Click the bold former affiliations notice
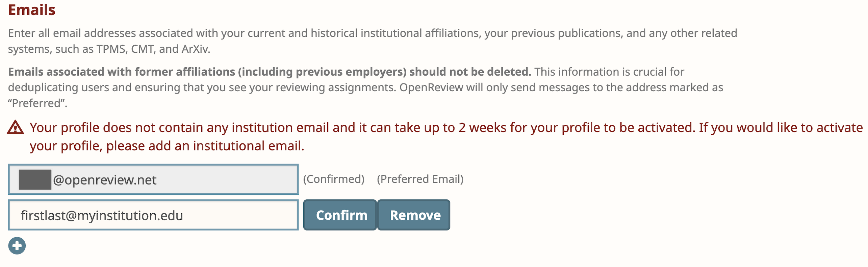The height and width of the screenshot is (267, 868). tap(269, 72)
